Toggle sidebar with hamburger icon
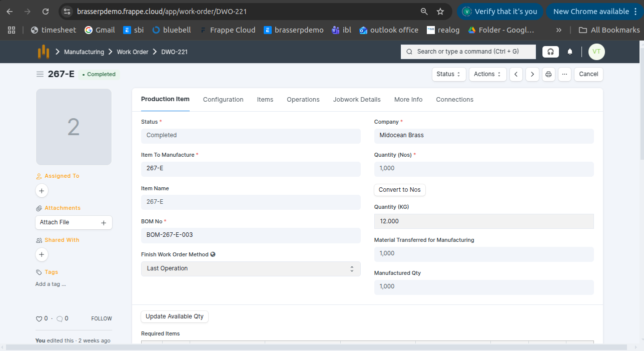Viewport: 644px width, 351px height. coord(40,74)
